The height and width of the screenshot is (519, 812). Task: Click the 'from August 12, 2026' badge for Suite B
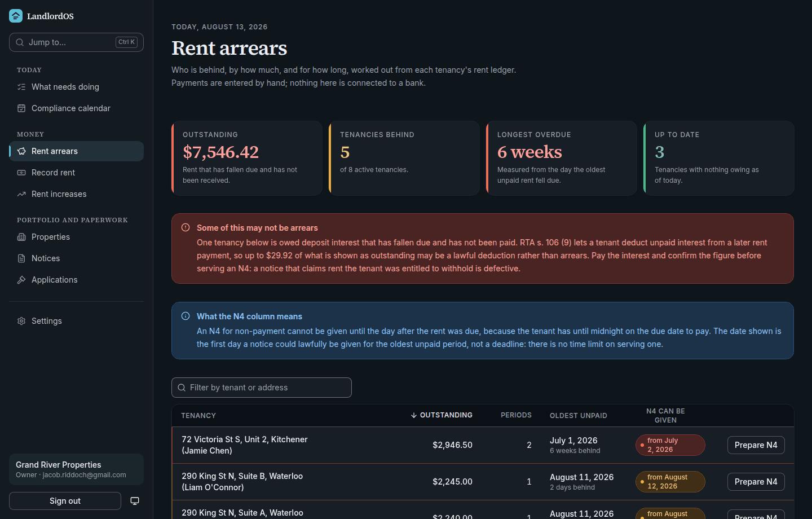(670, 482)
